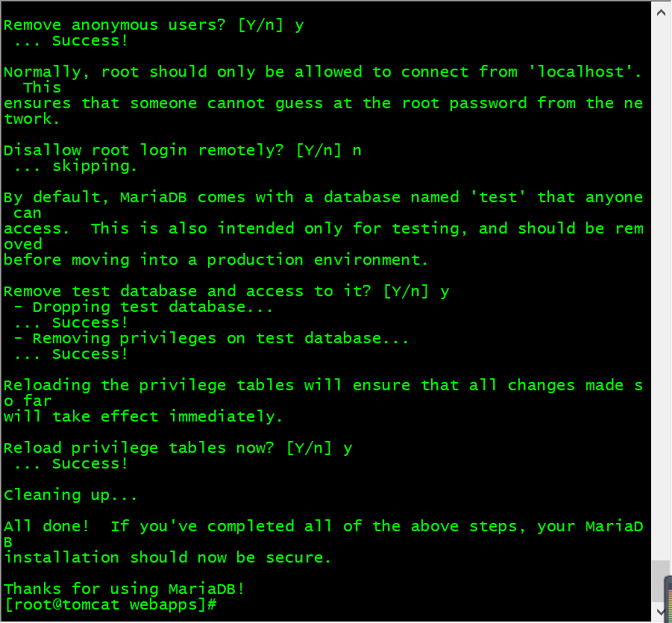Click the 'Removing privileges on test database...' line
672x623 pixels.
[x=212, y=338]
